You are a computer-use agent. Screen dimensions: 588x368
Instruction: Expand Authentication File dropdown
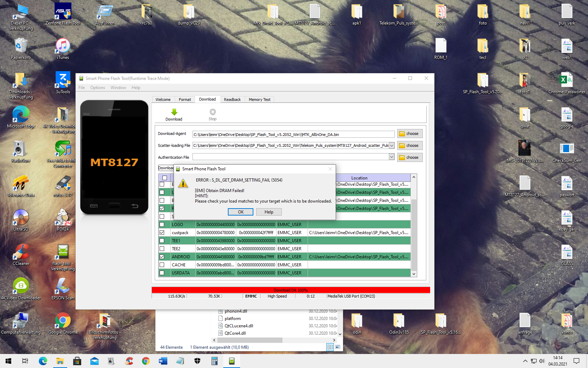click(x=392, y=157)
